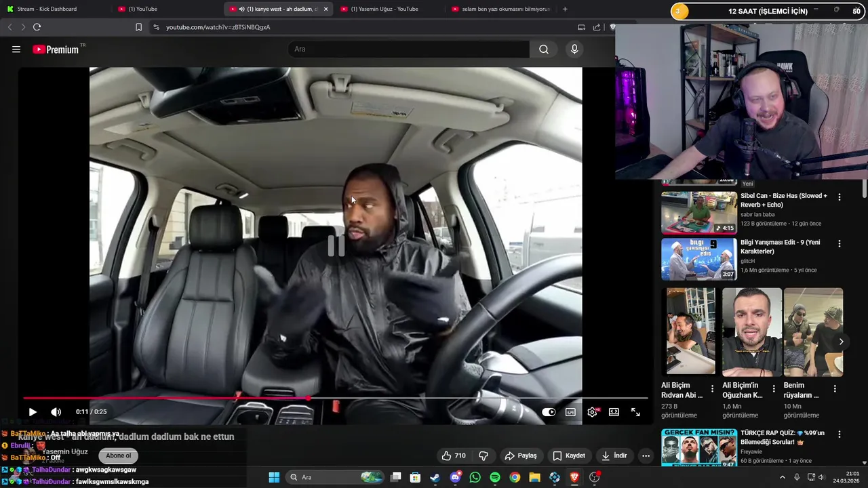
Task: Open site settings icon in address bar
Action: pos(156,27)
